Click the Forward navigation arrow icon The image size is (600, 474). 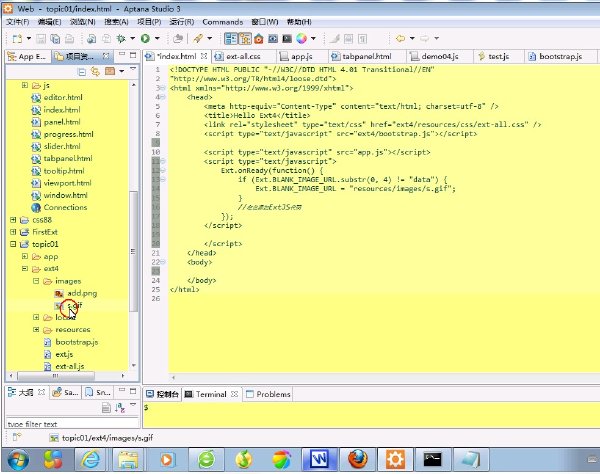click(425, 39)
